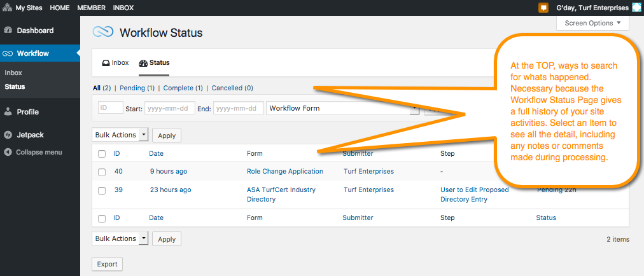Sort by Date in the table header

coord(156,154)
